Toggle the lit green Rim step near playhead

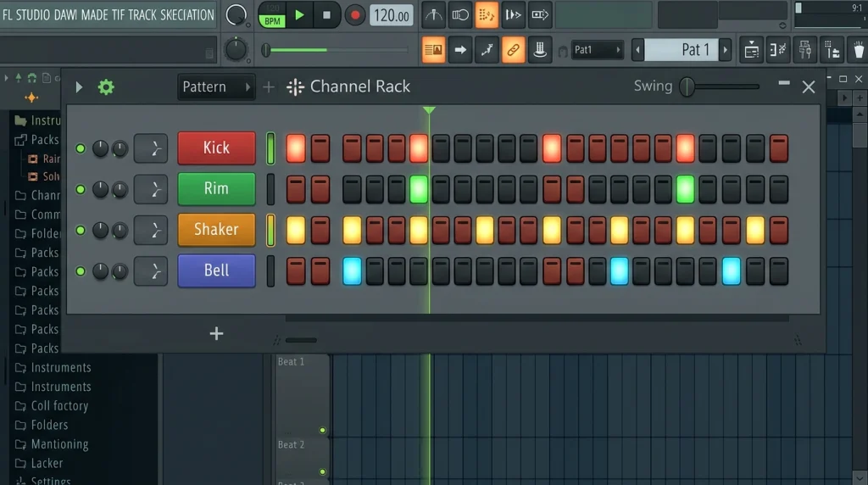click(x=419, y=189)
